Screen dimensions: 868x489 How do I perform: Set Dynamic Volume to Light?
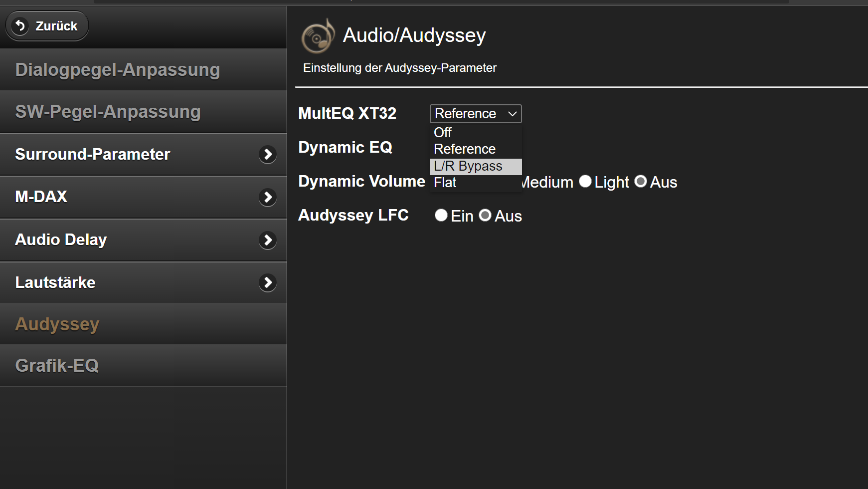tap(585, 182)
